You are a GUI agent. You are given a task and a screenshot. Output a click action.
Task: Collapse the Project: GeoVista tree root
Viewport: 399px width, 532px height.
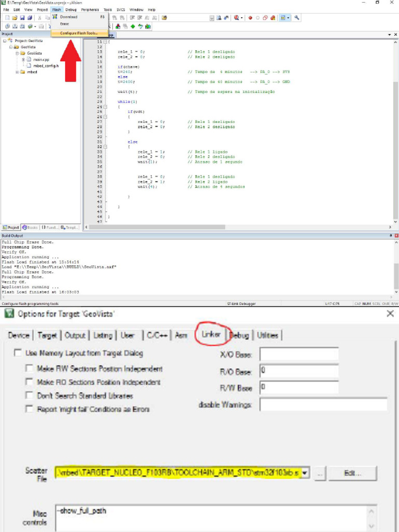point(5,41)
